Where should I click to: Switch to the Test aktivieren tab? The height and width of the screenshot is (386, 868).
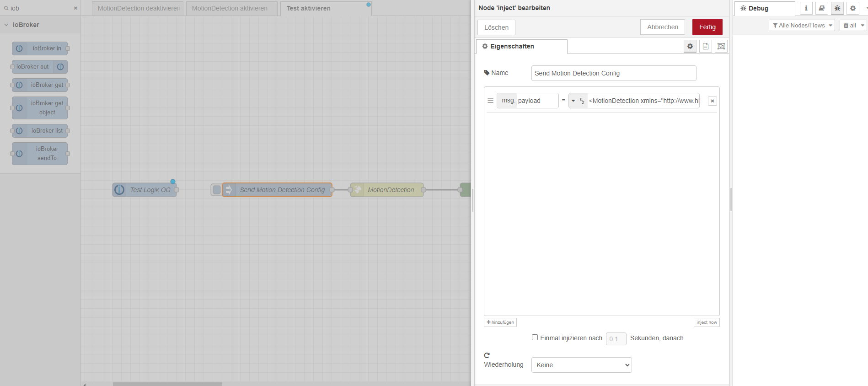326,8
